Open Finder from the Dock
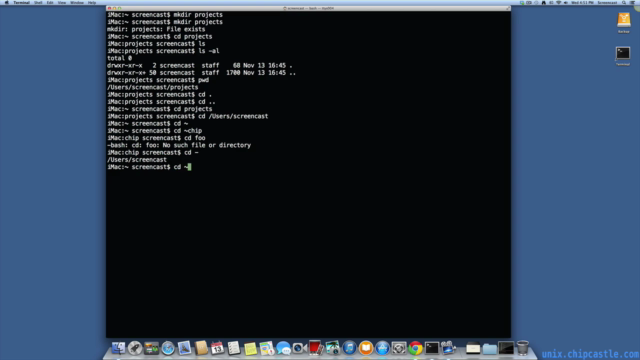640x360 pixels. [x=118, y=348]
